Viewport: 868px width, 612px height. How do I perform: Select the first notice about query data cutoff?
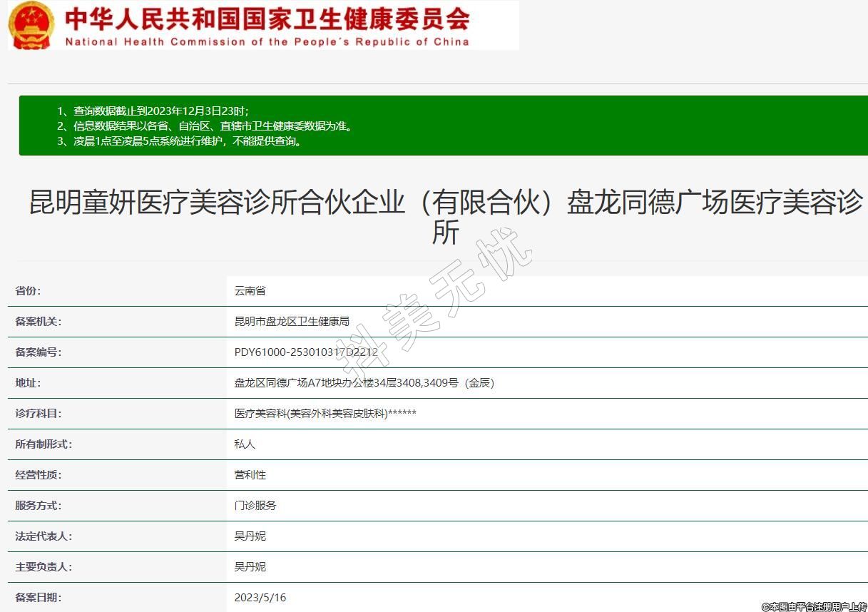coord(153,111)
